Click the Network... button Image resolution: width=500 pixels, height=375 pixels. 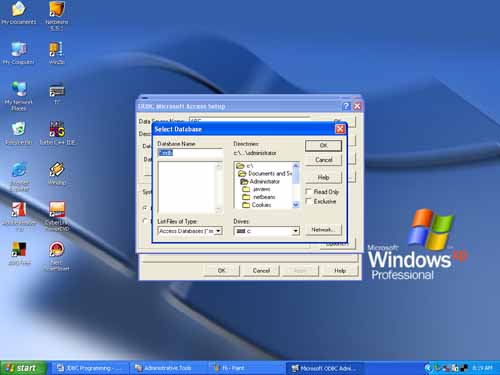(x=323, y=230)
